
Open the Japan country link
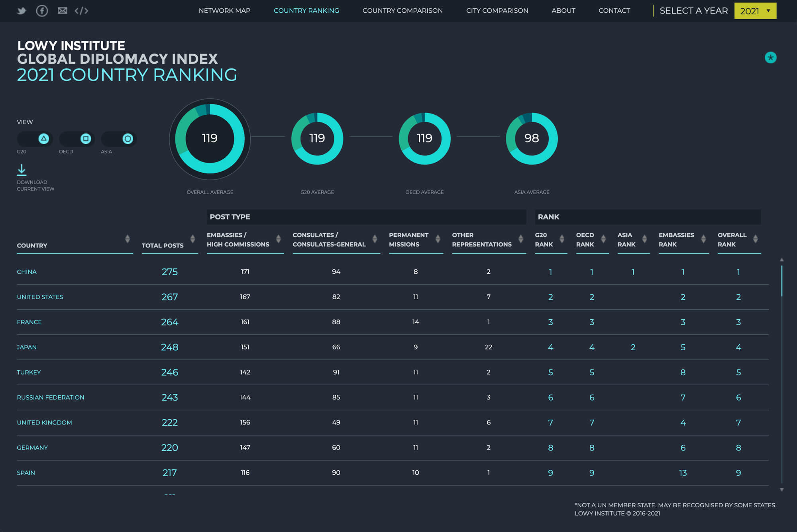pos(27,347)
